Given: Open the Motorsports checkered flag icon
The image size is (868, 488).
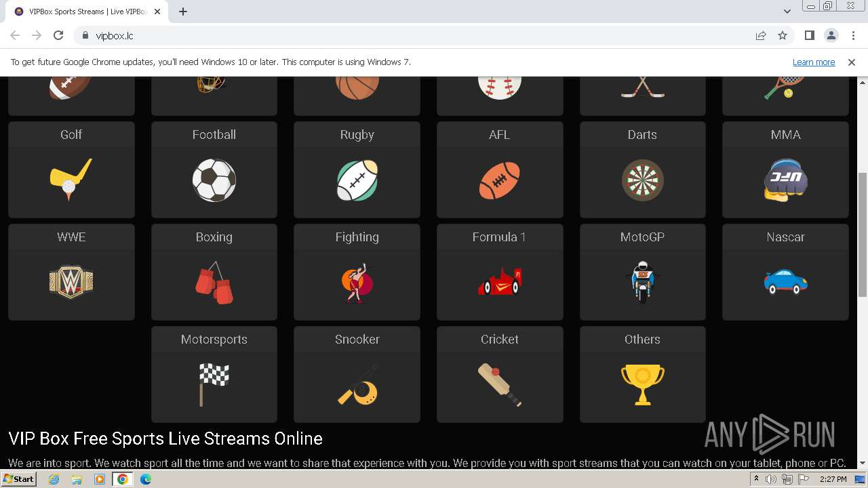Looking at the screenshot, I should point(214,384).
